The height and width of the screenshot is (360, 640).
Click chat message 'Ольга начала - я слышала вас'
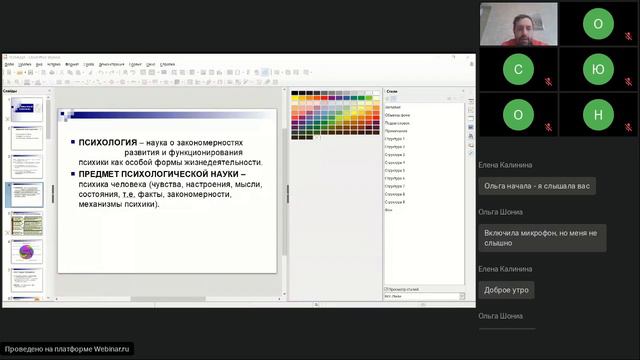click(537, 186)
